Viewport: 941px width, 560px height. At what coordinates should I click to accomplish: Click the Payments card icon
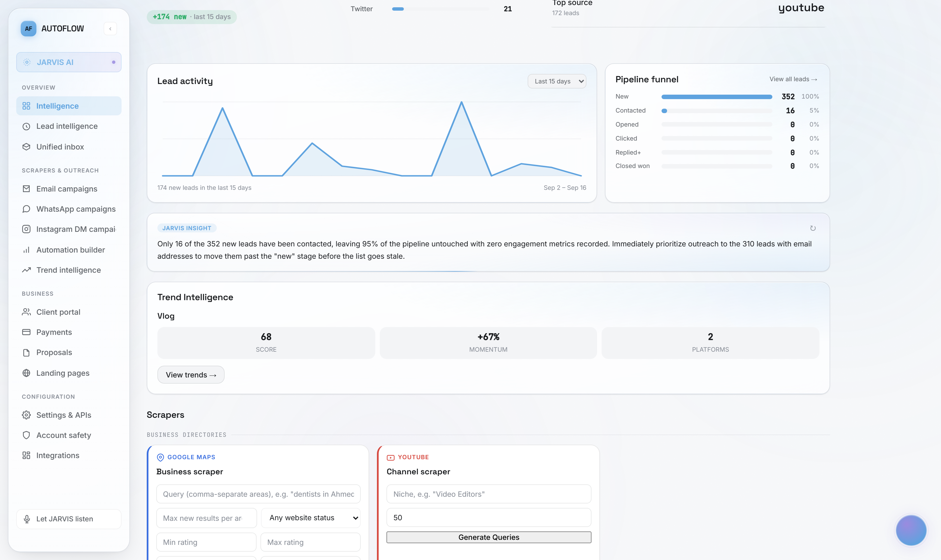pos(26,332)
